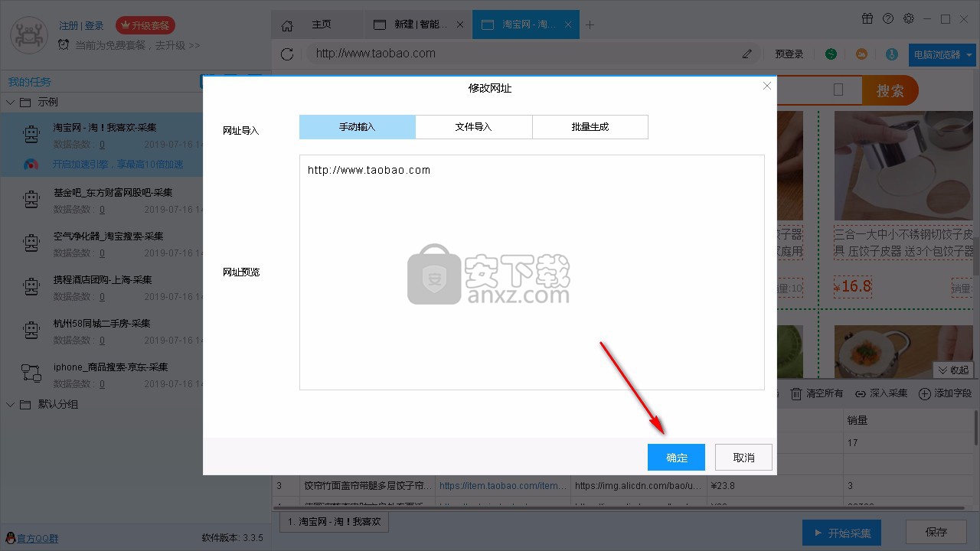980x551 pixels.
Task: Switch to the 文件导入 tab
Action: 474,127
